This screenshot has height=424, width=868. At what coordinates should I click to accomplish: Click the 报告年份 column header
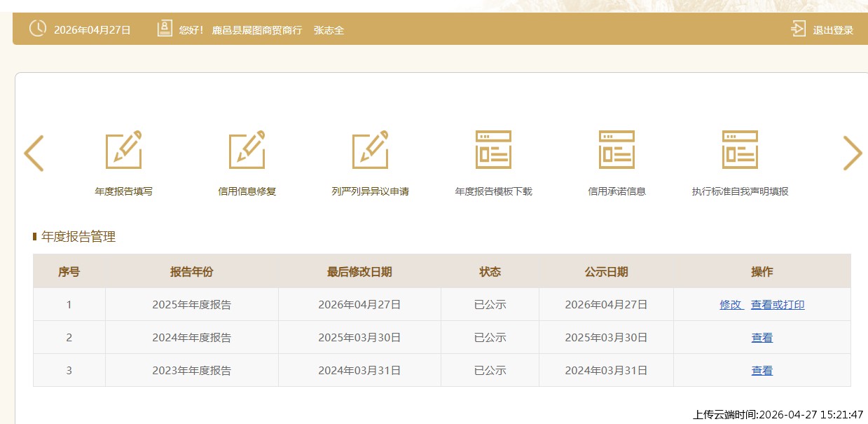(191, 272)
